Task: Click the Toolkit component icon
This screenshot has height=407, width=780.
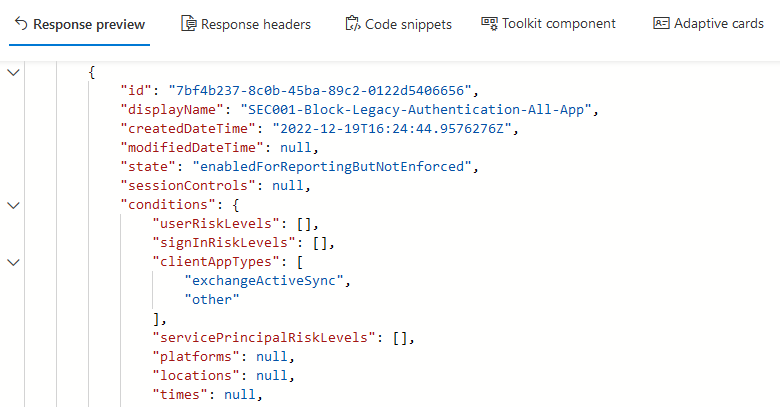Action: (489, 23)
